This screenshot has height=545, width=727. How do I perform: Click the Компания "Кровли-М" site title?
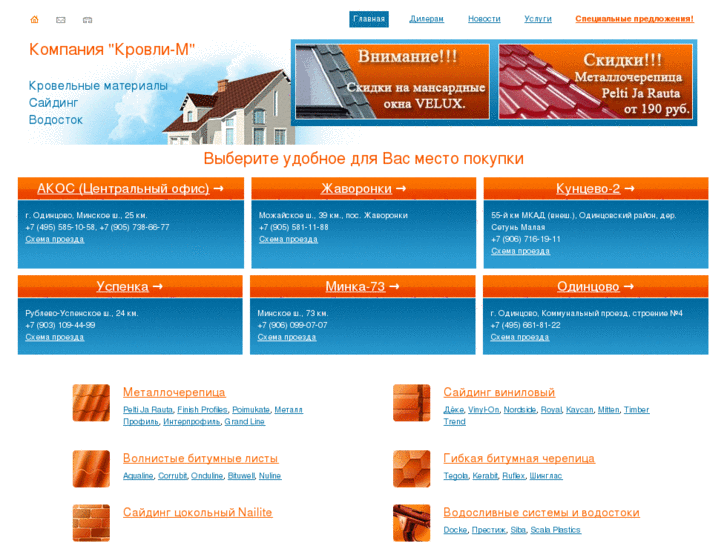[x=112, y=49]
